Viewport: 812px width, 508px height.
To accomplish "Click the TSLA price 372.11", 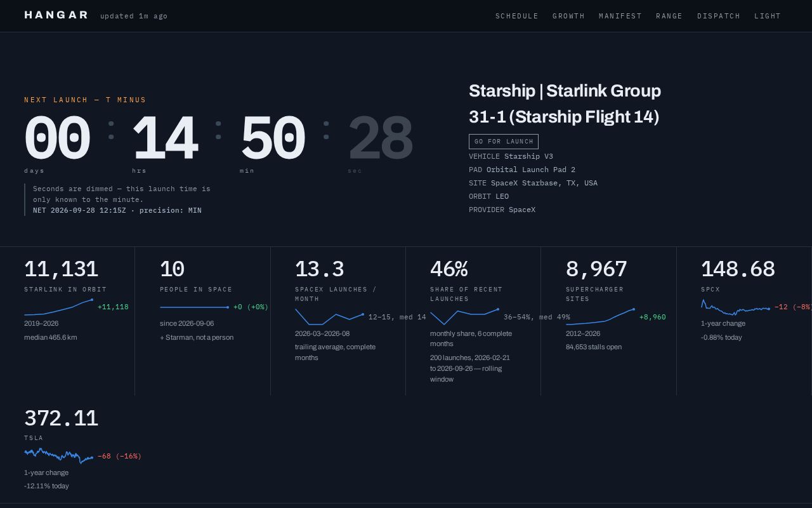I will pyautogui.click(x=61, y=418).
